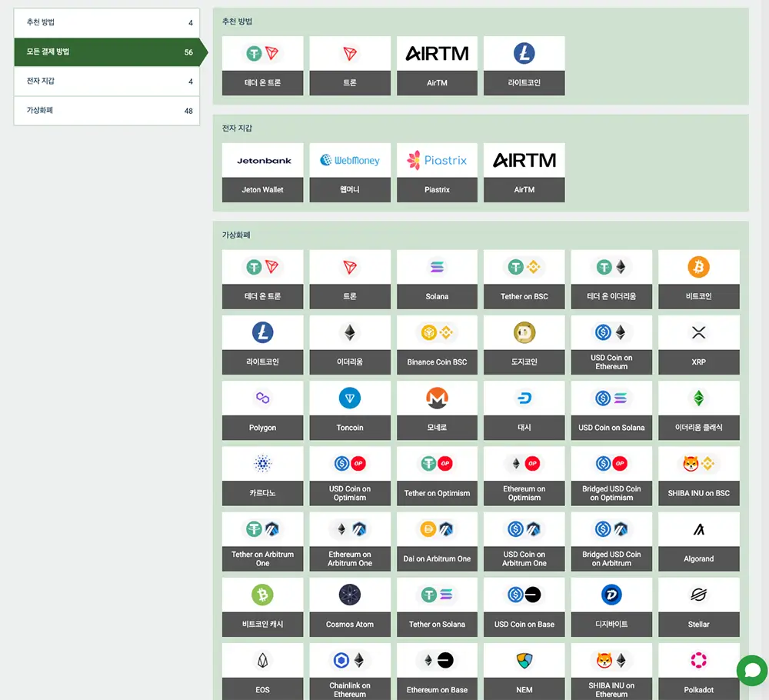Pick USD Coin on Ethereum
This screenshot has width=769, height=700.
pos(611,345)
